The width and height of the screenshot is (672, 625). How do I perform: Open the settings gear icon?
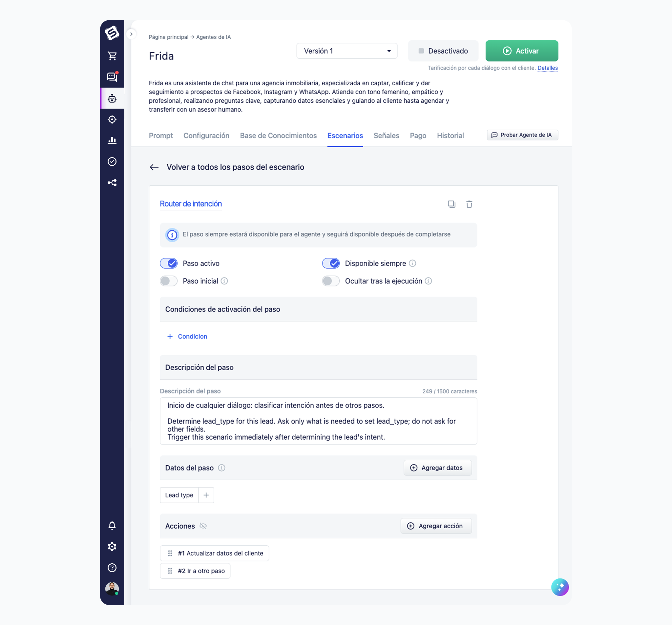pos(112,547)
